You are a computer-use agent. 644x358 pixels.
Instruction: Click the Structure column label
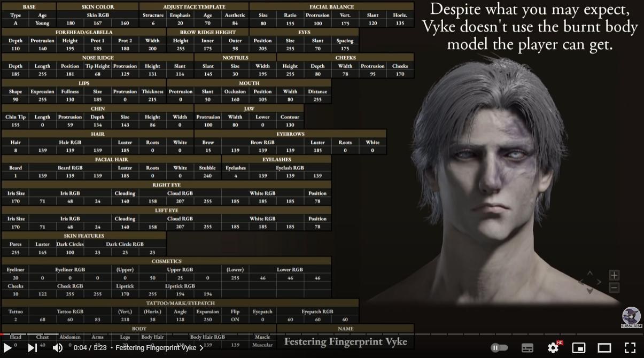click(153, 15)
